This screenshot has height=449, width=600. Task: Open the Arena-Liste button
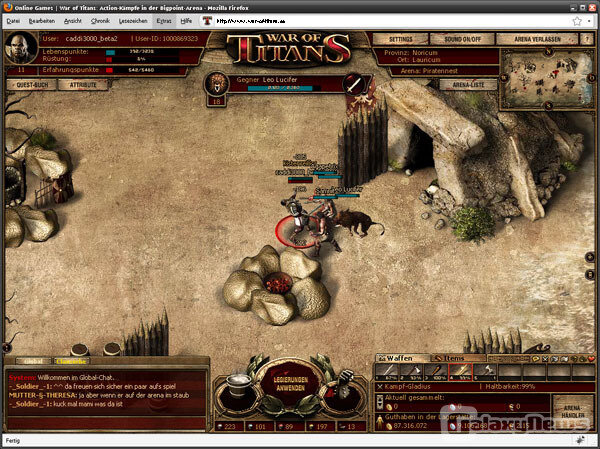pyautogui.click(x=468, y=85)
